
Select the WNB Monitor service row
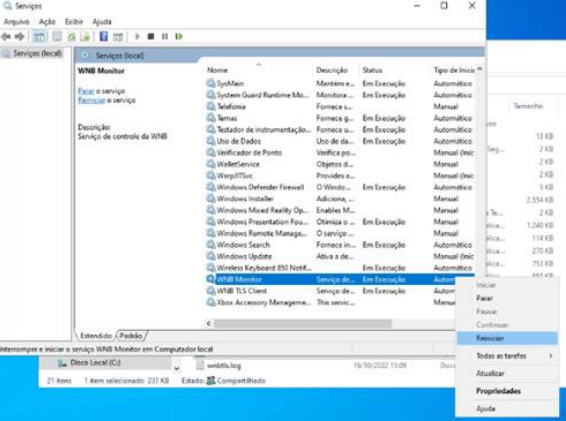tap(339, 279)
